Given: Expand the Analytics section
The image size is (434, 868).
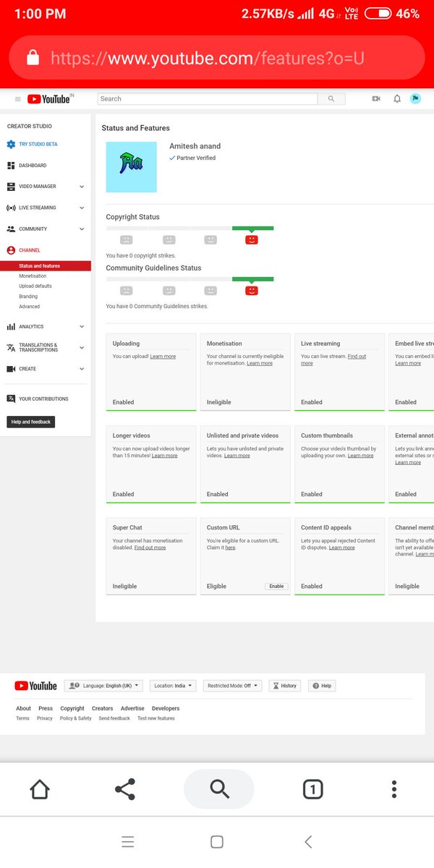Looking at the screenshot, I should 82,327.
